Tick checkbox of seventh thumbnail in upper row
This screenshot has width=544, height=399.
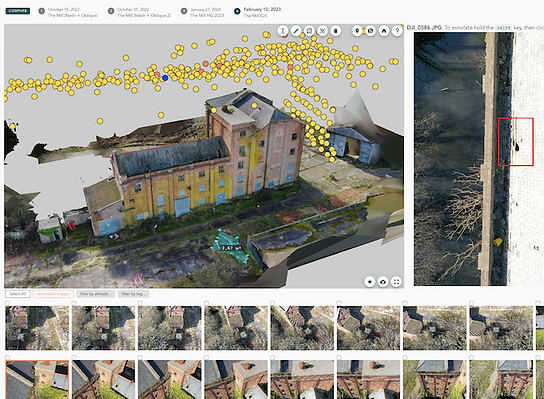pyautogui.click(x=405, y=303)
